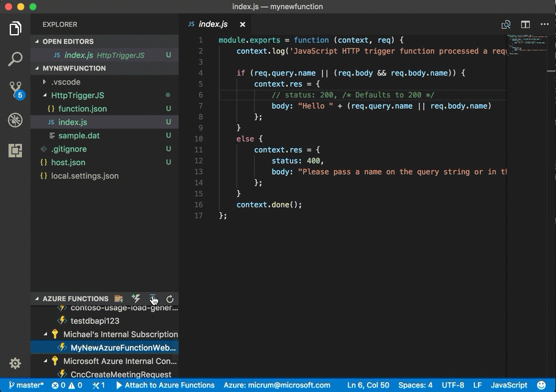Open the Debug view icon

(x=15, y=120)
